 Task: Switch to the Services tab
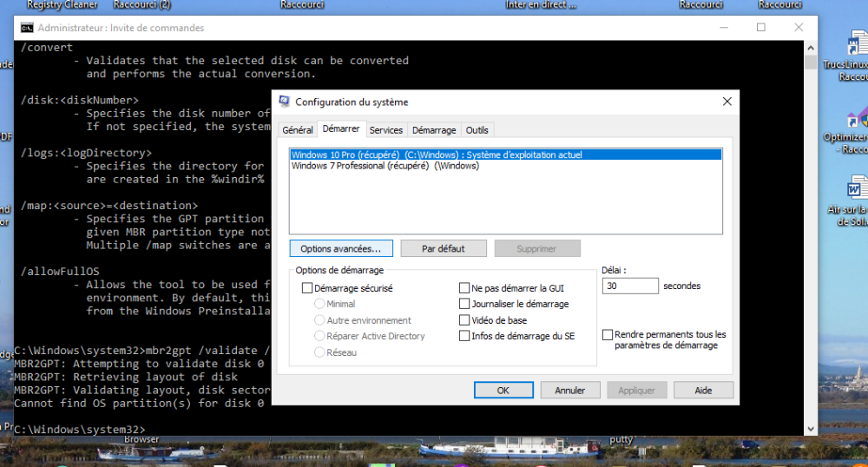(x=386, y=130)
